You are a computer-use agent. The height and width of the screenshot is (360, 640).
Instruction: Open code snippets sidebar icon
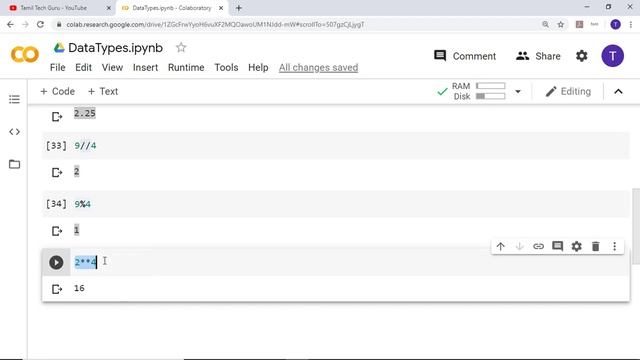[14, 132]
